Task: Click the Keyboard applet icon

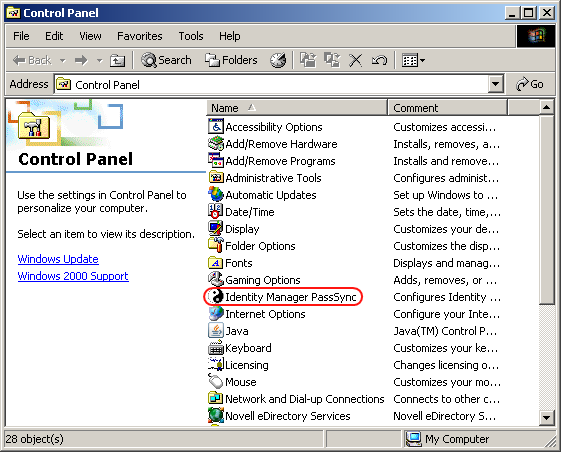Action: (216, 347)
